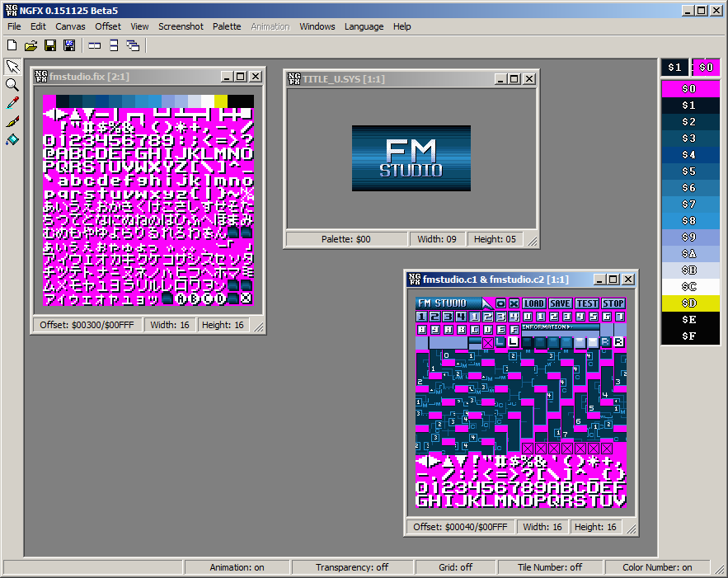728x578 pixels.
Task: Select the paint bucket fill tool
Action: [x=12, y=139]
